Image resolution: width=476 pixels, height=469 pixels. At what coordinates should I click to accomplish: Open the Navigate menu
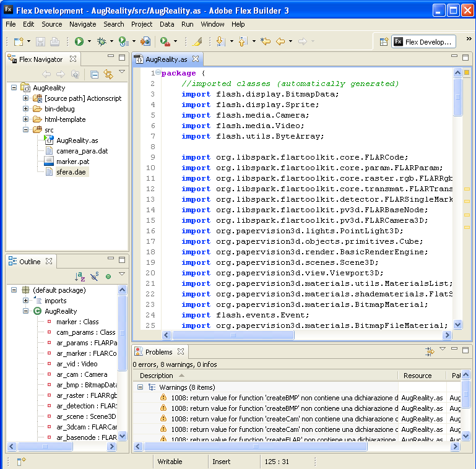[82, 24]
